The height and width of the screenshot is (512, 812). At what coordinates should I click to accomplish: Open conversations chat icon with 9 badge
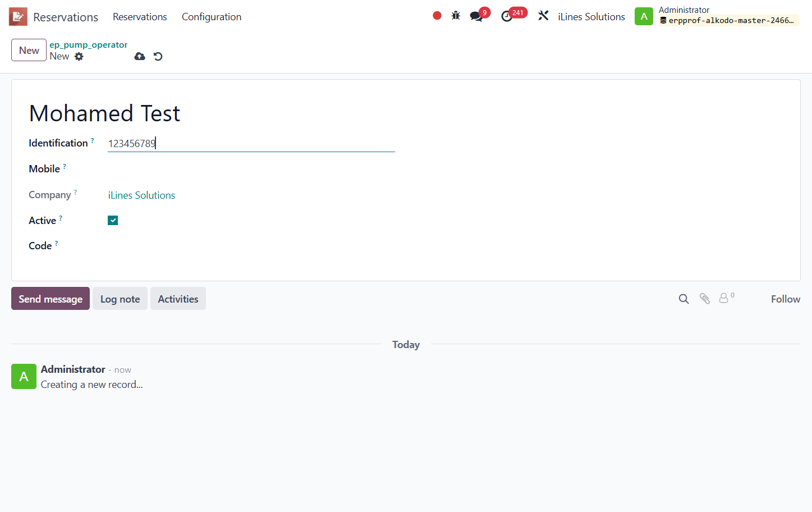[x=476, y=16]
